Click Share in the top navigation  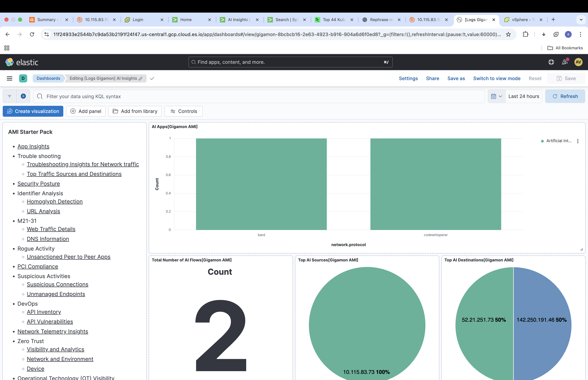[x=432, y=78]
